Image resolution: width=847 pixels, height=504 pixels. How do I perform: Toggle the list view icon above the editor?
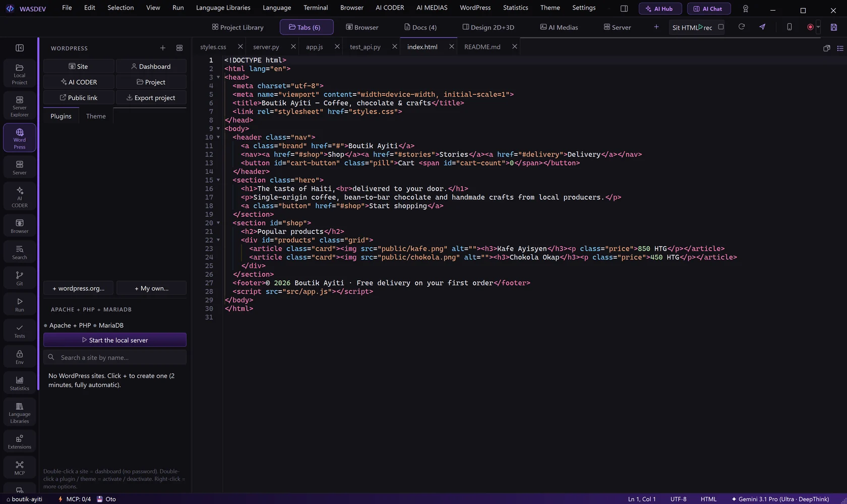[x=840, y=48]
